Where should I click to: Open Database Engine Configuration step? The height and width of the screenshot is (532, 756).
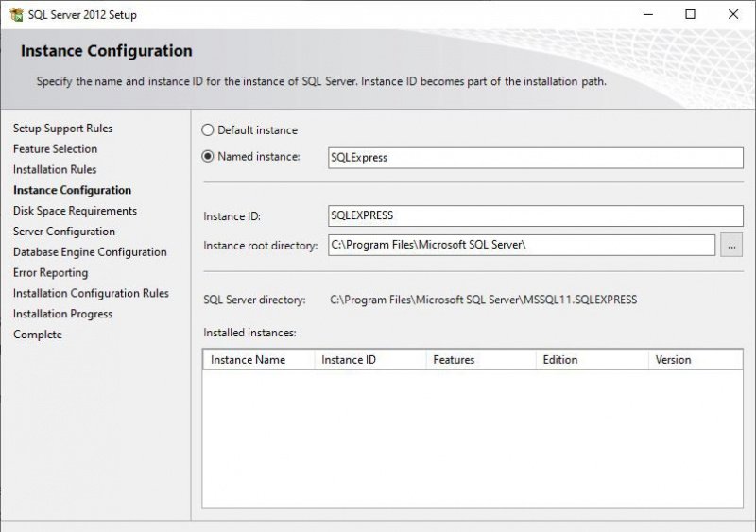pyautogui.click(x=90, y=252)
